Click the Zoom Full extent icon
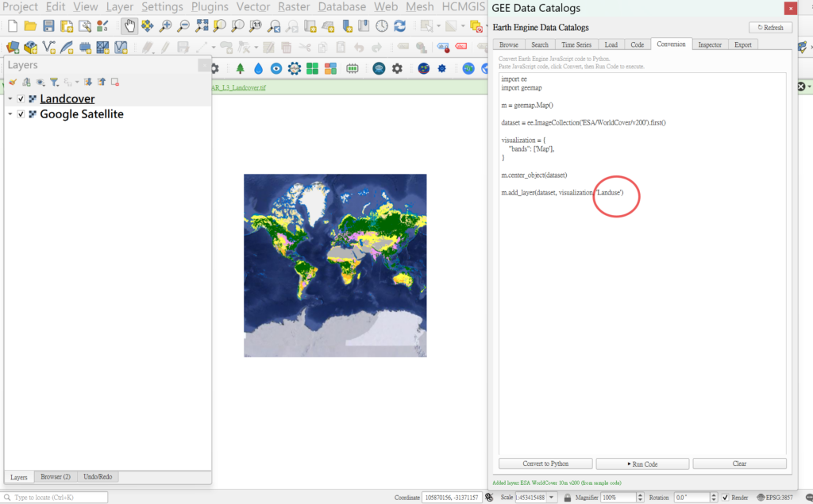Screen dimensions: 813x504 pyautogui.click(x=202, y=26)
